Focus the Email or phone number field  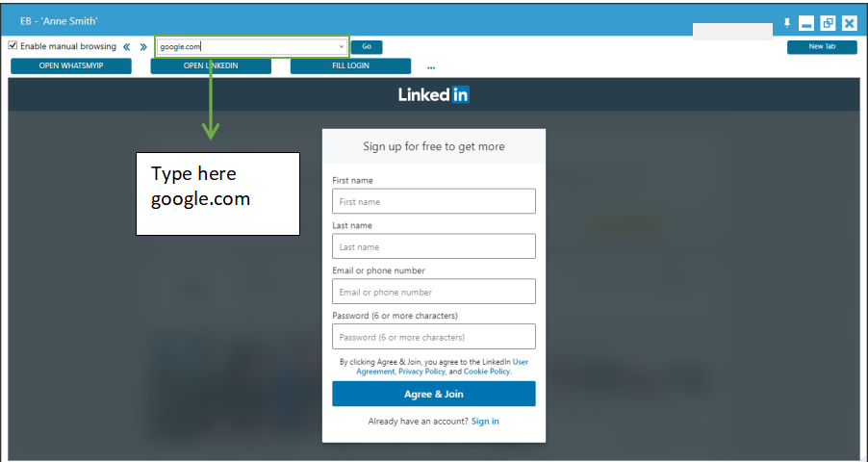[x=433, y=292]
